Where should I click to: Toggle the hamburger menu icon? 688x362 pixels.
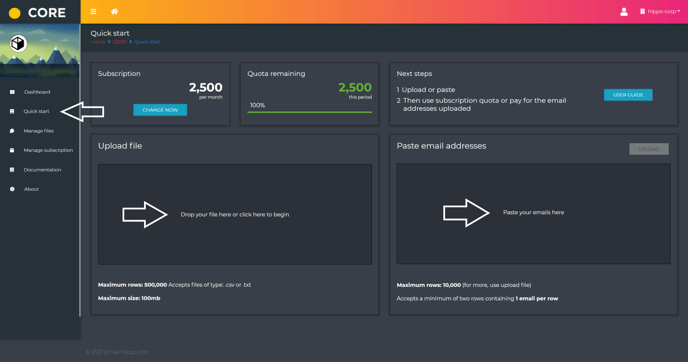pyautogui.click(x=93, y=12)
